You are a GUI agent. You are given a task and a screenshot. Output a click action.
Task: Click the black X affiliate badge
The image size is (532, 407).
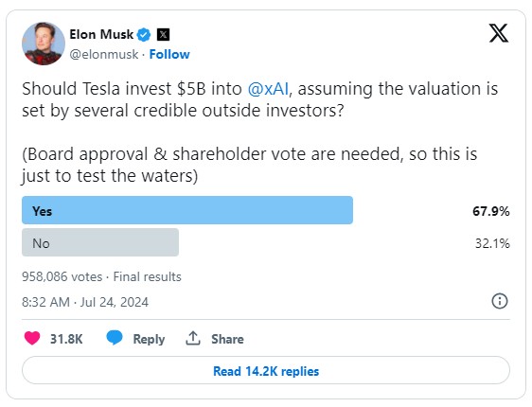pyautogui.click(x=163, y=35)
